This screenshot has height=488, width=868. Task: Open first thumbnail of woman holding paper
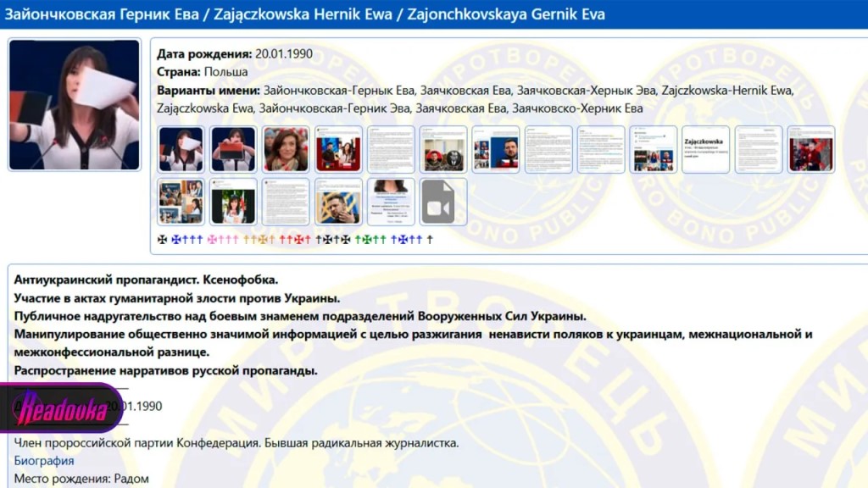181,149
